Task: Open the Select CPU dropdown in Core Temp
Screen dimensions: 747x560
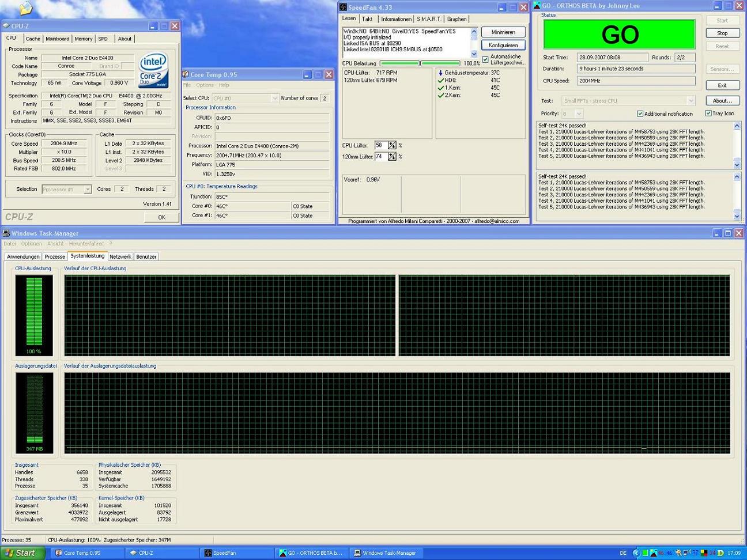Action: pos(274,99)
